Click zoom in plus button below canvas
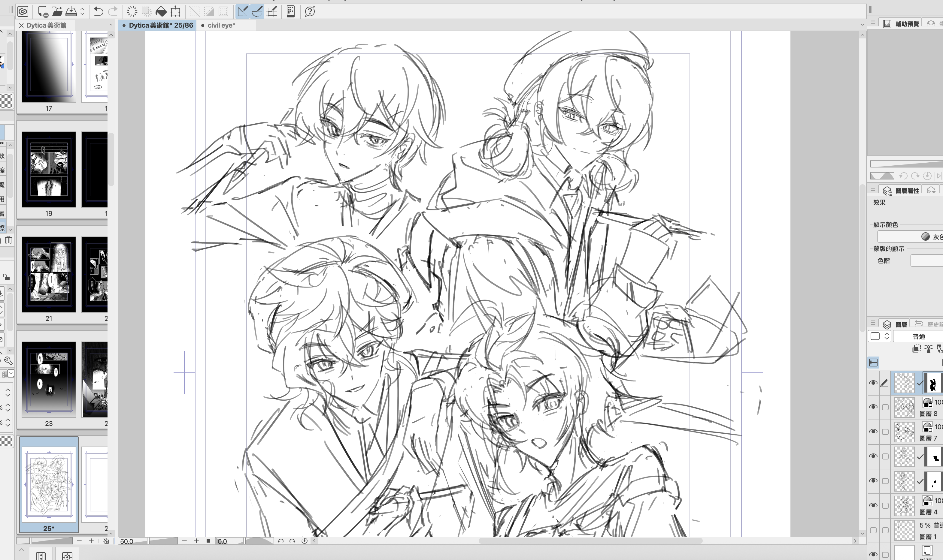Image resolution: width=943 pixels, height=560 pixels. (196, 541)
